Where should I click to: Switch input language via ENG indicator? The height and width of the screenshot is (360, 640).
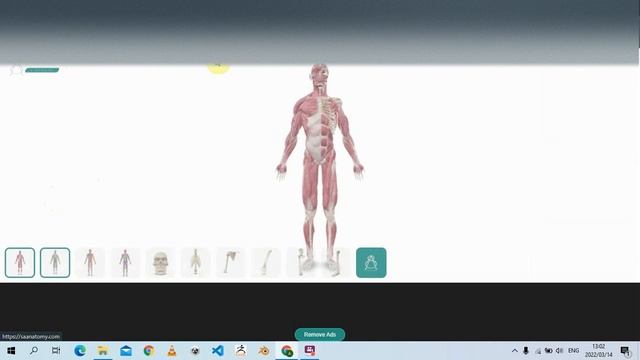point(573,351)
